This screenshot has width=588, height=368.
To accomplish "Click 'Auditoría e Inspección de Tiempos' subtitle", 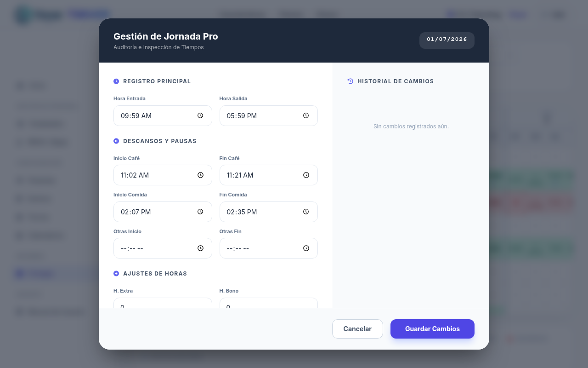I will coord(158,47).
